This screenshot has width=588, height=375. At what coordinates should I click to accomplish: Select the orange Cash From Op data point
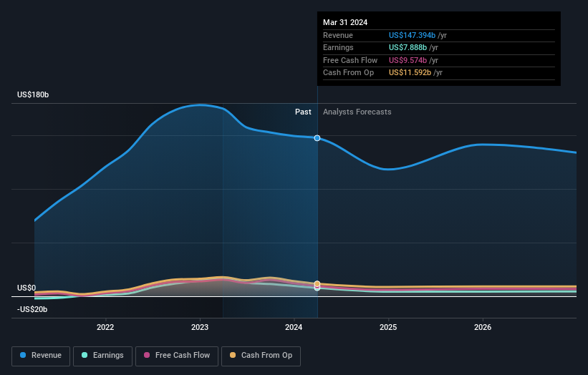click(x=317, y=283)
